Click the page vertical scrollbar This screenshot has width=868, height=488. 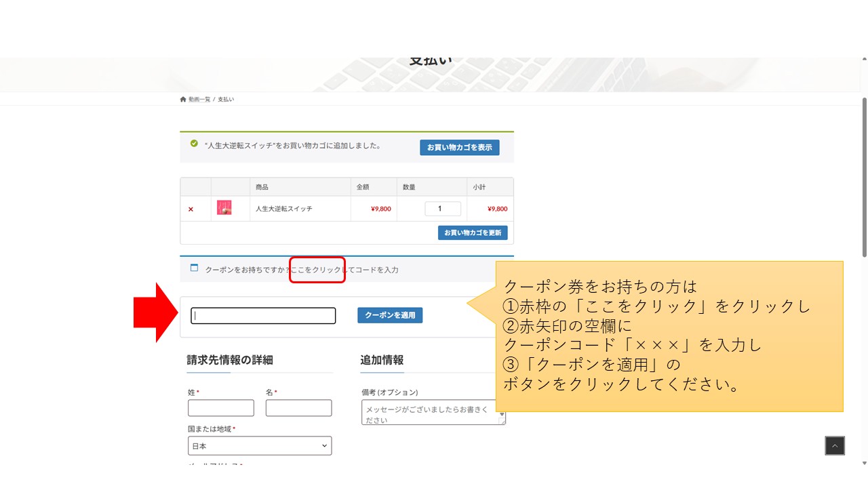tap(864, 178)
